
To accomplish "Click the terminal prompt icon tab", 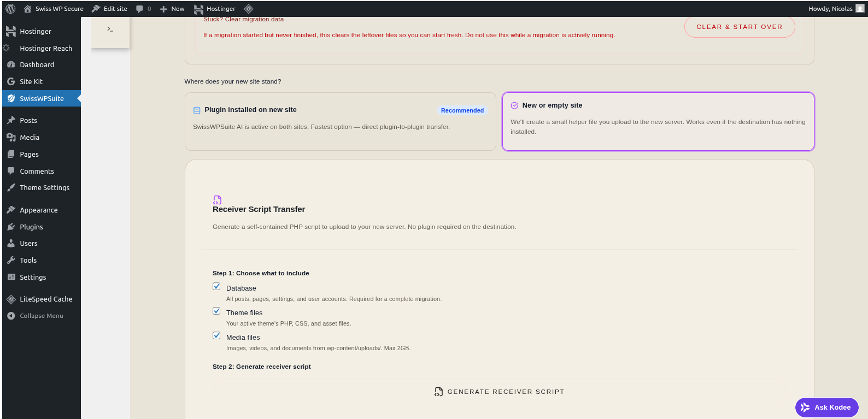I will [110, 29].
